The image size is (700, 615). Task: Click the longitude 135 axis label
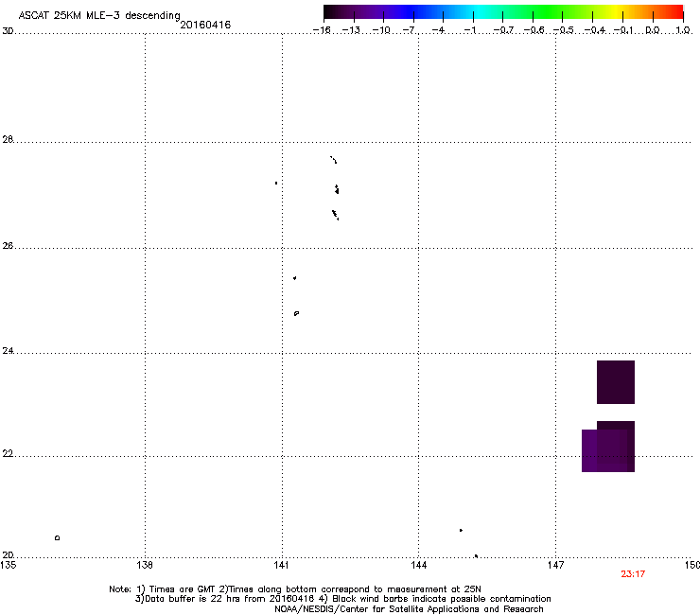pyautogui.click(x=9, y=566)
